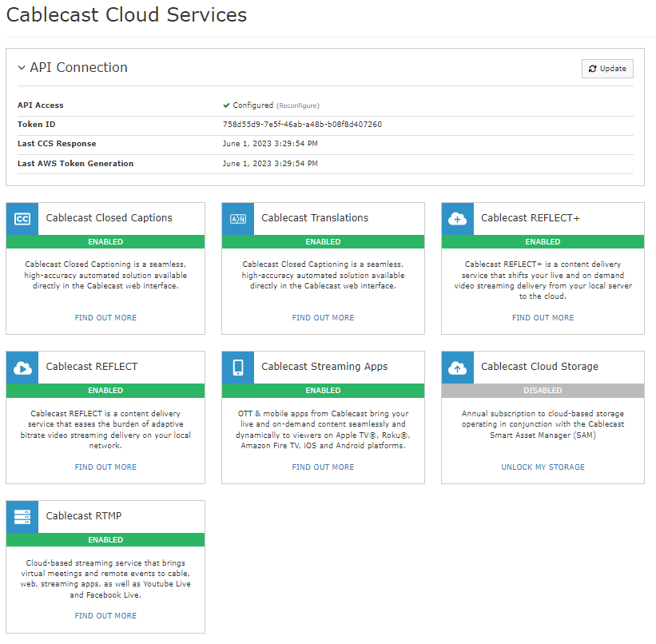This screenshot has width=656, height=644.
Task: Select the Cablecast Translations language icon
Action: [x=237, y=218]
